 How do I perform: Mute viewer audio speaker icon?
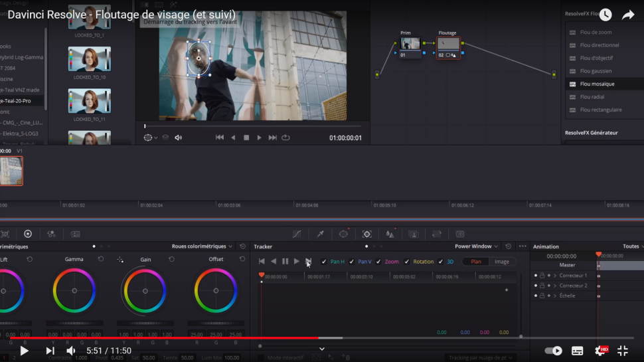coord(178,137)
